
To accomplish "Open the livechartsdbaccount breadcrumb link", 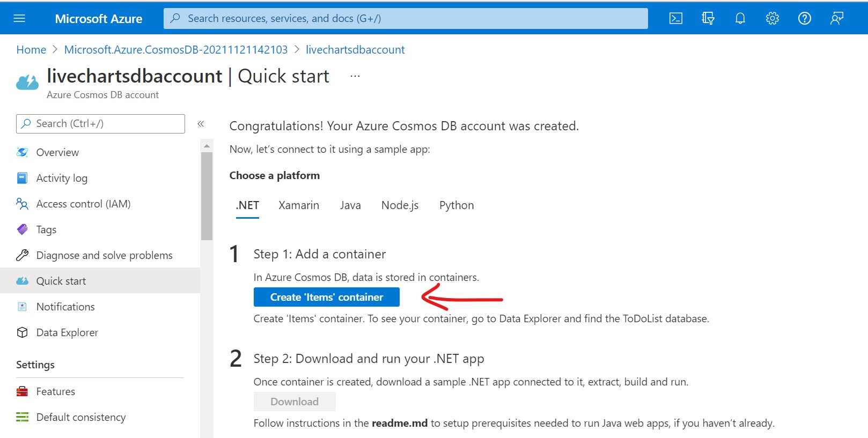I will [355, 50].
